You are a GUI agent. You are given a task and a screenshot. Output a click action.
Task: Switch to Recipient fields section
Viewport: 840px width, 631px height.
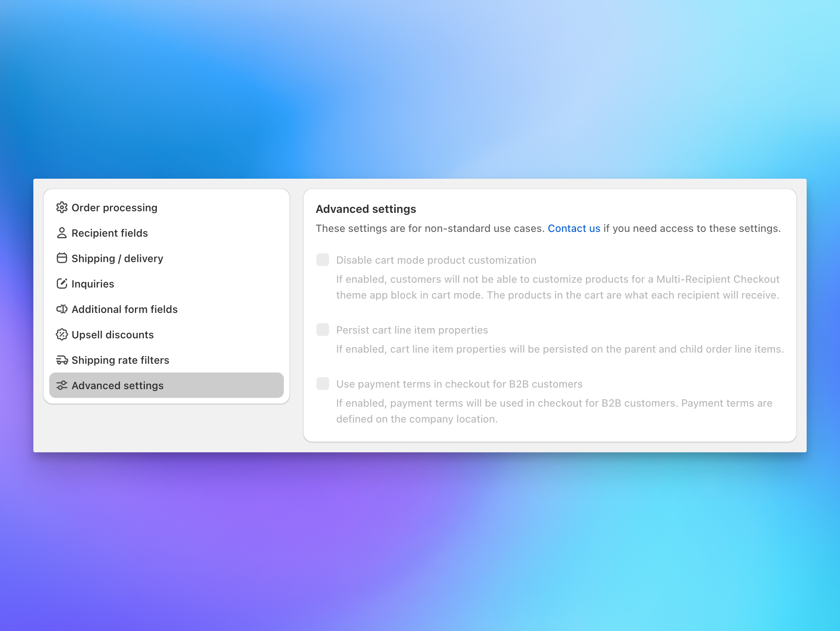[110, 233]
